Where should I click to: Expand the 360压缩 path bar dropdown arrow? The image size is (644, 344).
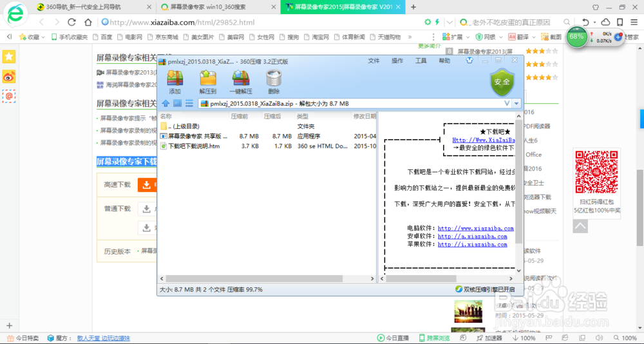(x=516, y=104)
